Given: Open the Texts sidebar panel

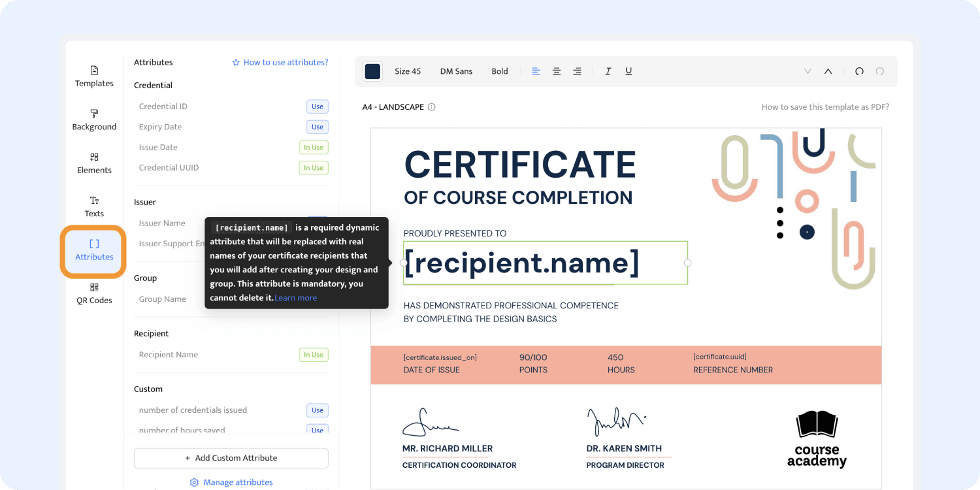Looking at the screenshot, I should [x=94, y=206].
